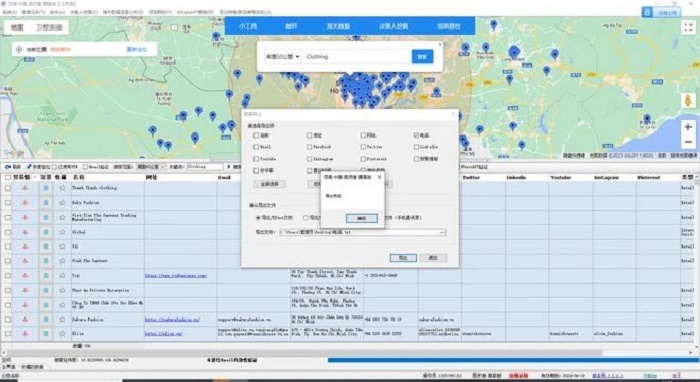Expand the search range dropdown in the results toolbar
This screenshot has width=700, height=382.
[x=150, y=166]
